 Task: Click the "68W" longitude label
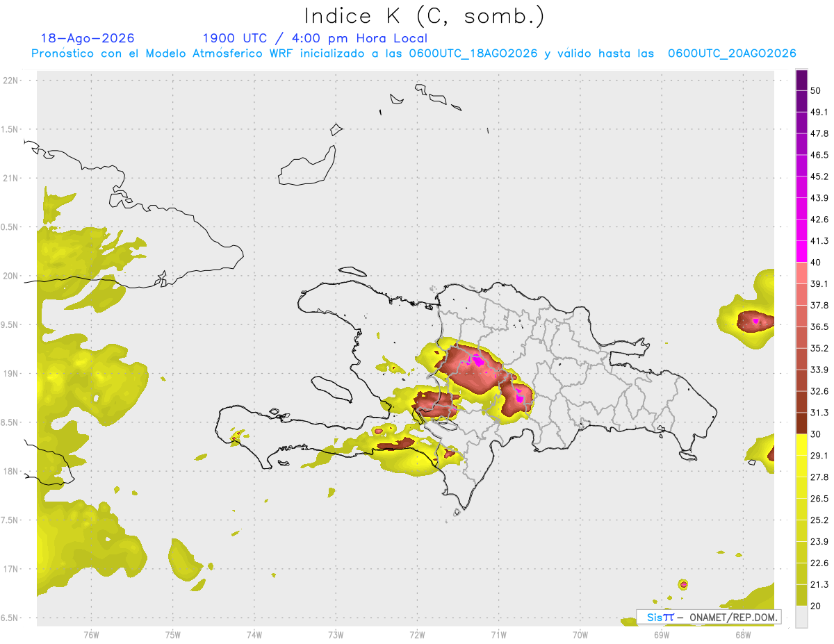coord(742,634)
